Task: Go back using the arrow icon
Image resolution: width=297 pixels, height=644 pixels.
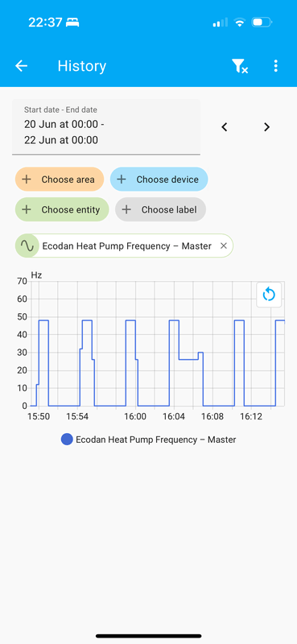Action: 22,66
